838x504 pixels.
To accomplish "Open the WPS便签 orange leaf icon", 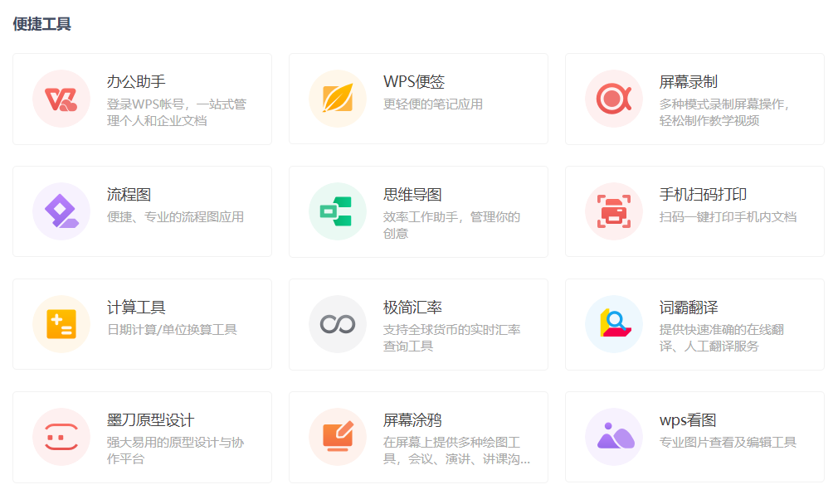I will (x=338, y=99).
